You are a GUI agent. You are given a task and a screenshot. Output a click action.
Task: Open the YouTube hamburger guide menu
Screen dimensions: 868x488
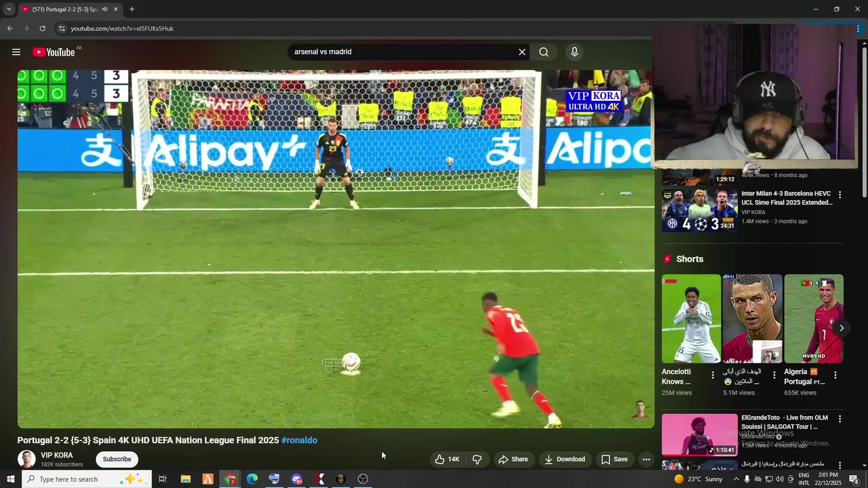click(x=16, y=52)
